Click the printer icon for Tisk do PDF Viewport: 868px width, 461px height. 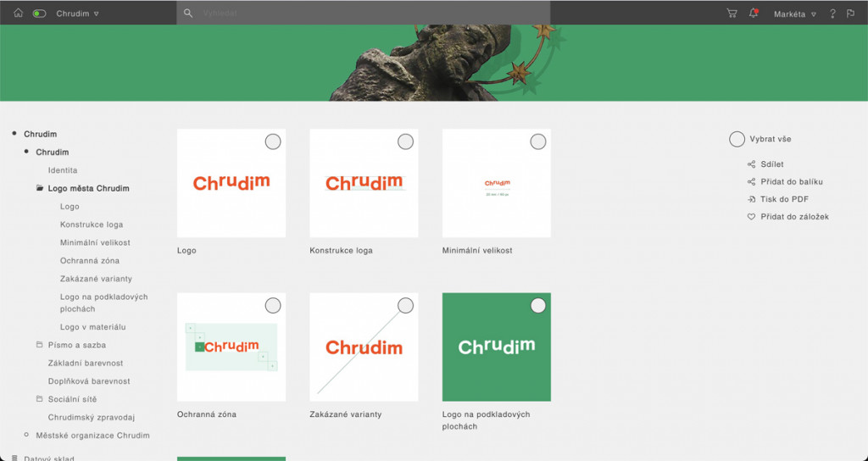[x=751, y=199]
